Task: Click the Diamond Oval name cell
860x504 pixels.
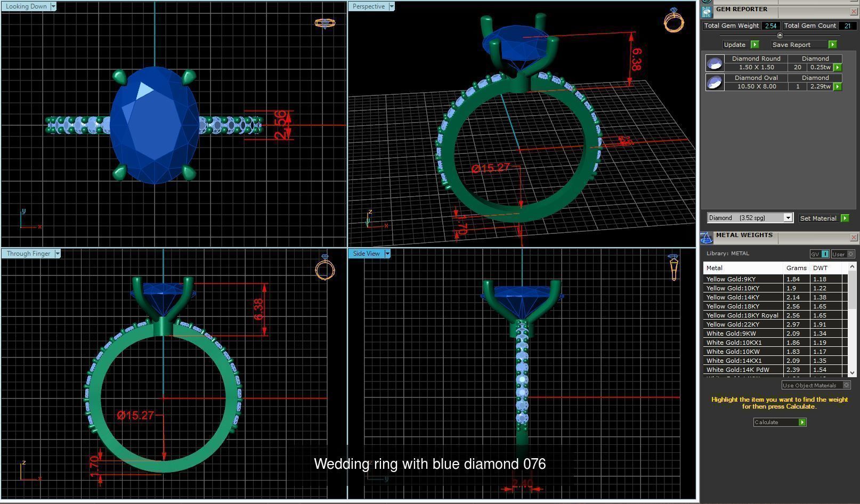Action: 756,78
